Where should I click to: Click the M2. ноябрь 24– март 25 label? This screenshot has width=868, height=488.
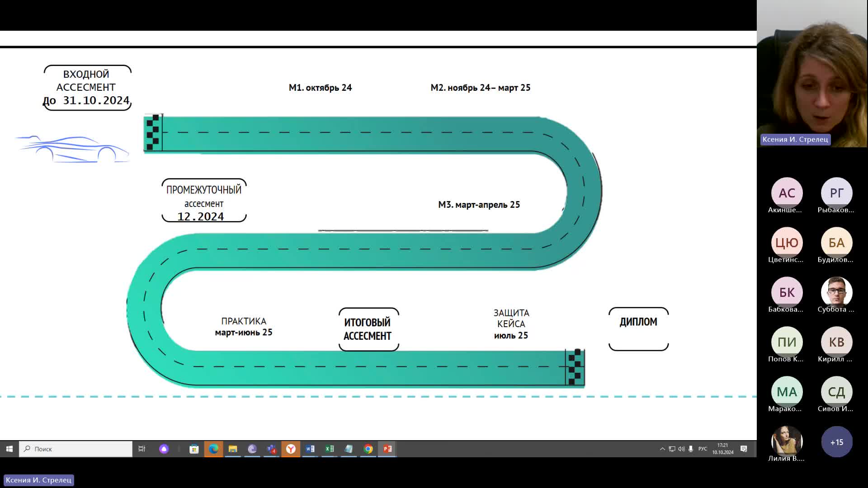coord(480,88)
